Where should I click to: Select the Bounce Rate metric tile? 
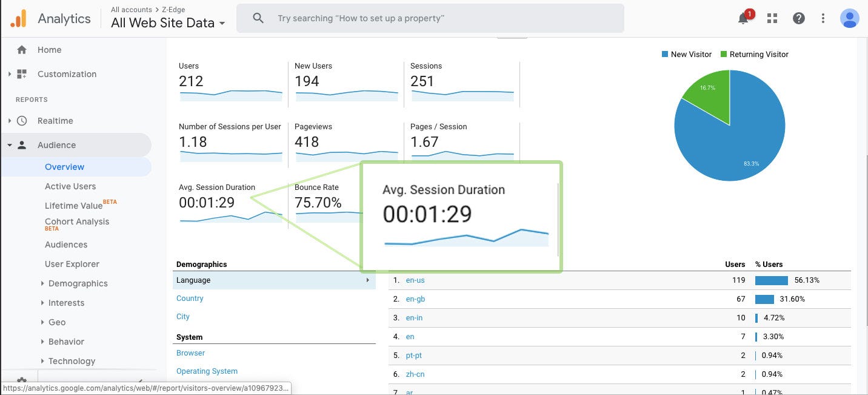pos(326,205)
